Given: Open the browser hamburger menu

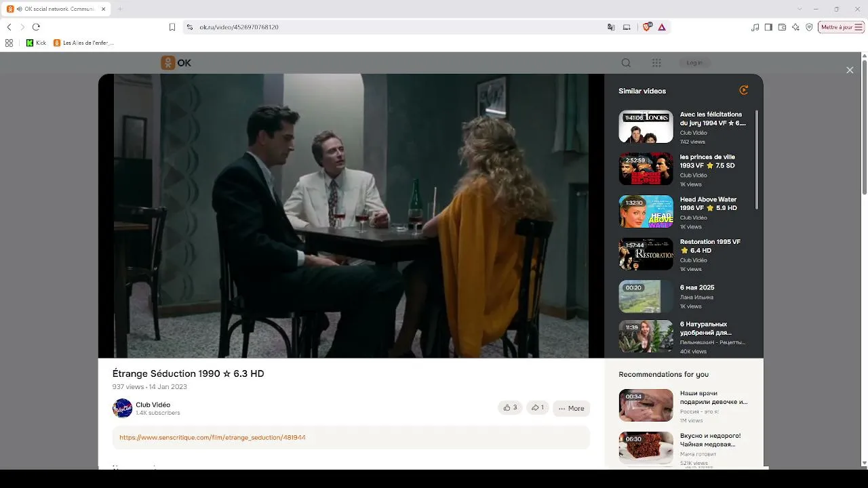Looking at the screenshot, I should coord(859,27).
